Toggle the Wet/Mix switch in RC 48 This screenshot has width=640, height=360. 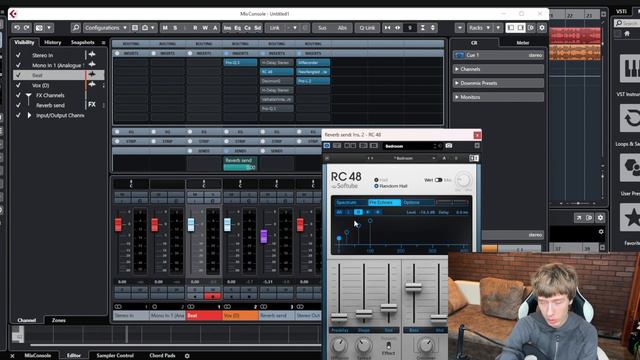coord(438,180)
